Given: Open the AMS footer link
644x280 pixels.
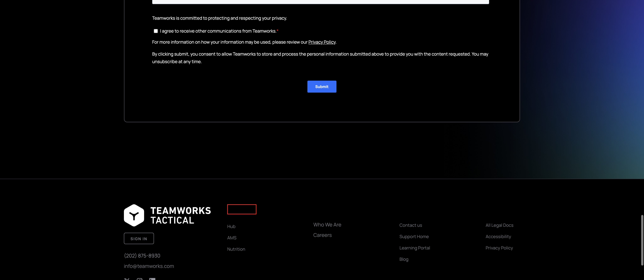Looking at the screenshot, I should (232, 238).
